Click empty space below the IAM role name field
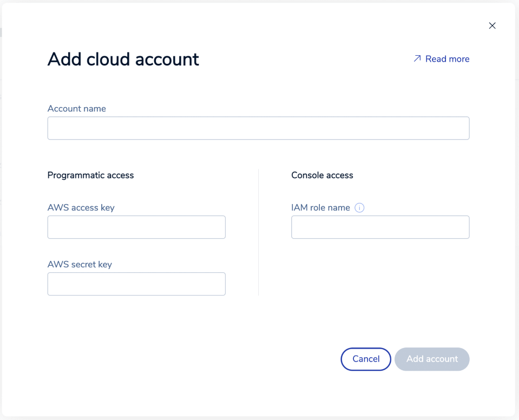Screen dimensions: 519x420 coord(380,271)
